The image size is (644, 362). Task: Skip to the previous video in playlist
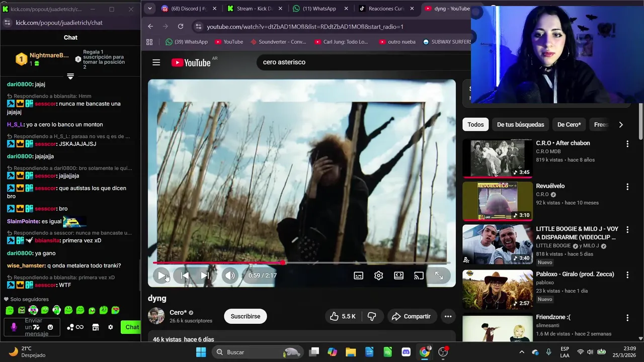185,276
